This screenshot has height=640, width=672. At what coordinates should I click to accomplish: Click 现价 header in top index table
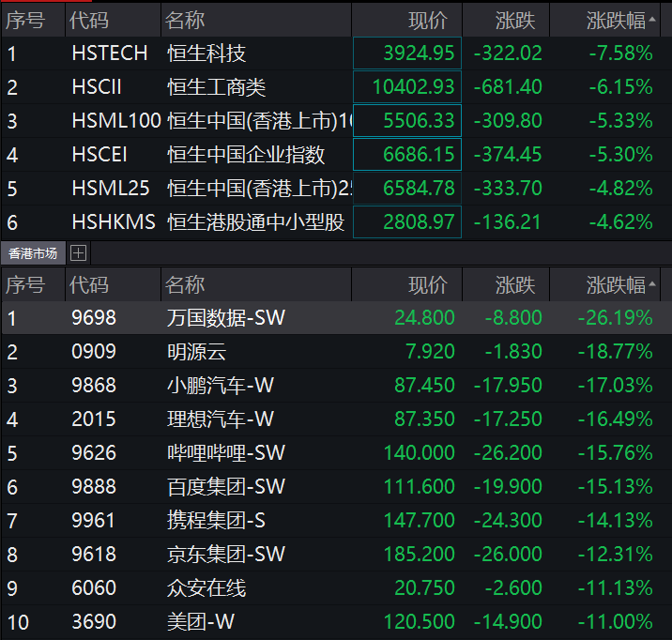tap(406, 20)
